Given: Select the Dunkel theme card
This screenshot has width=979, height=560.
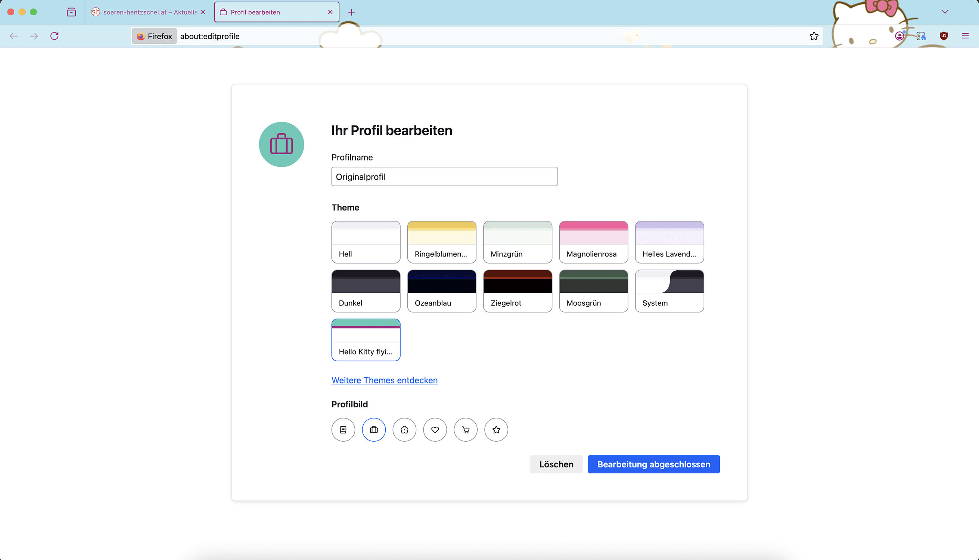Looking at the screenshot, I should point(366,291).
